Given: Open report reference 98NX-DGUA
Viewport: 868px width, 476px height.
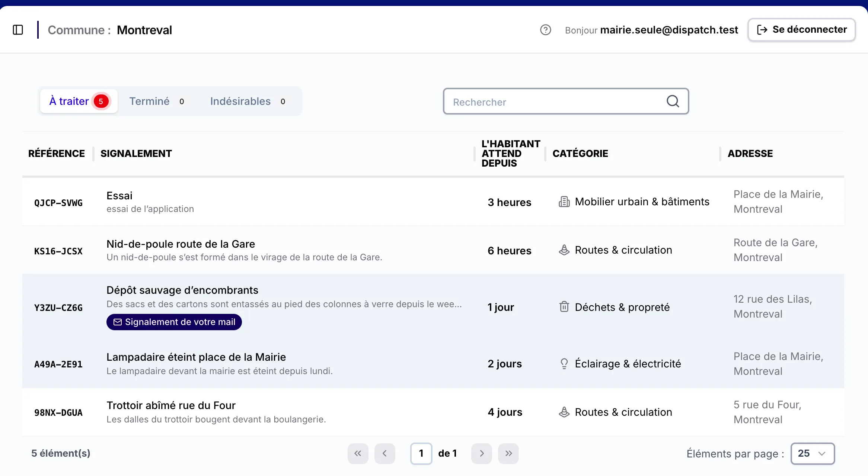Looking at the screenshot, I should pyautogui.click(x=58, y=412).
